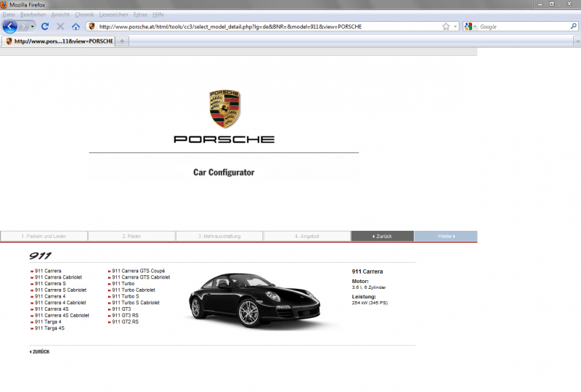Open the back/forward history dropdown arrow
This screenshot has height=392, width=581.
coord(33,27)
